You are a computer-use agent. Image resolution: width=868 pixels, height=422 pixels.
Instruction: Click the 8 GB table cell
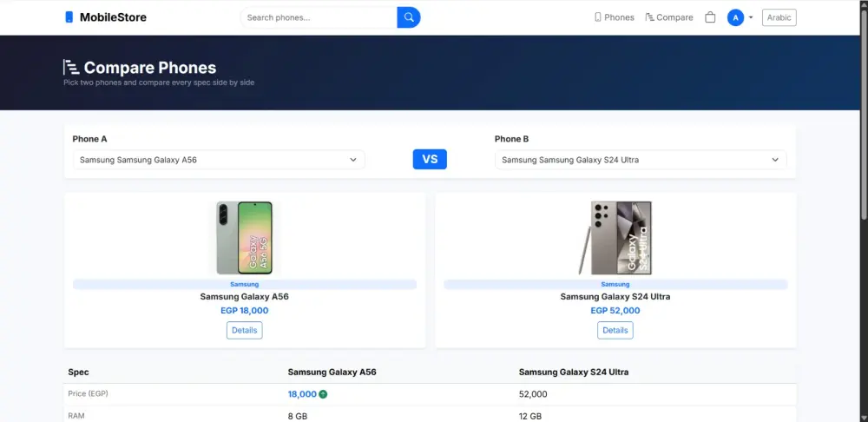pyautogui.click(x=298, y=416)
